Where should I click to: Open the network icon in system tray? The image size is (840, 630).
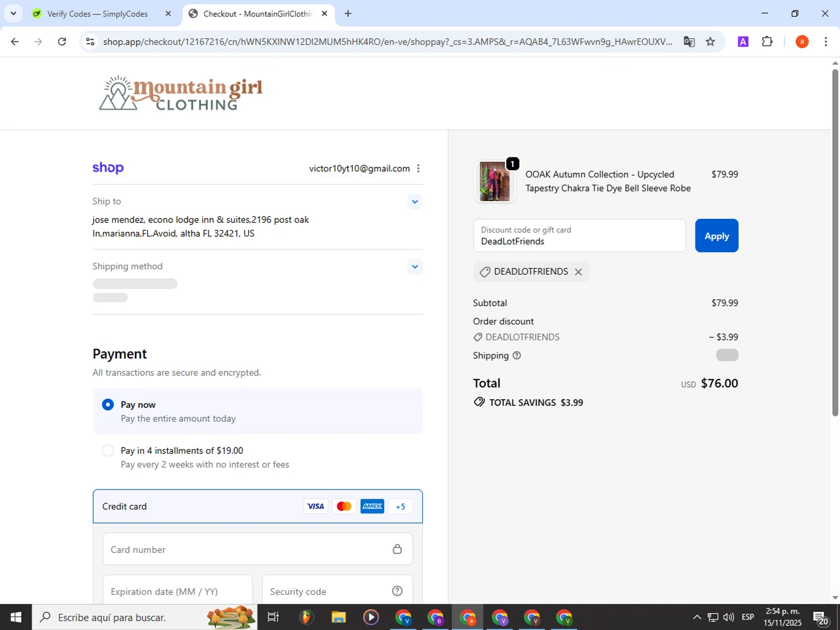click(712, 617)
